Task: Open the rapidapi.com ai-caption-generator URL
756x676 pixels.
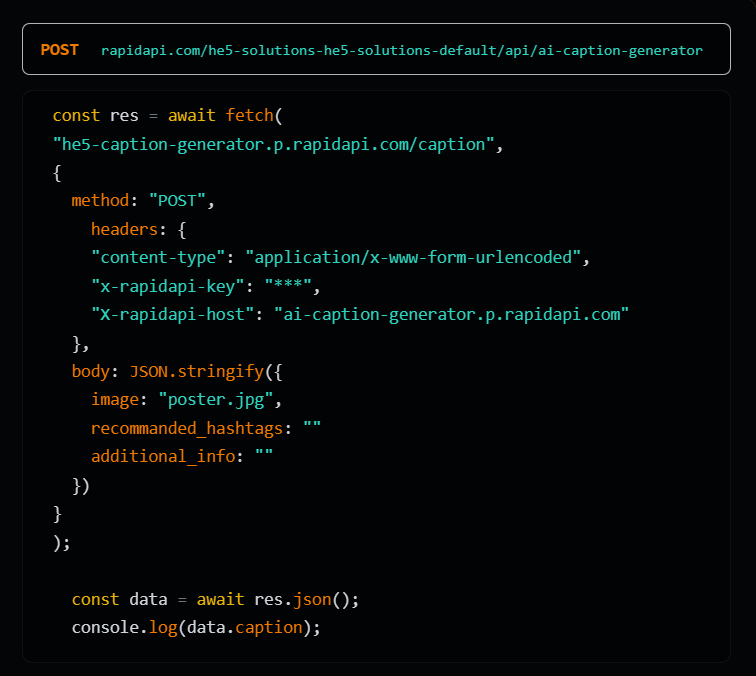Action: pyautogui.click(x=402, y=50)
